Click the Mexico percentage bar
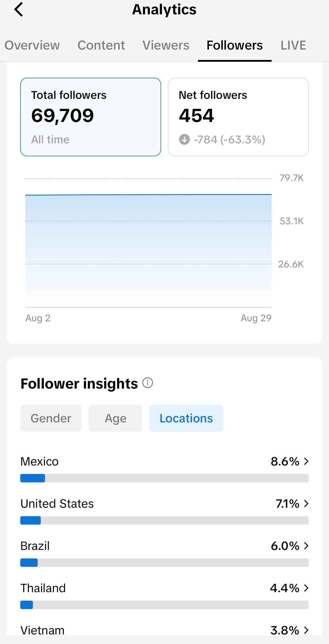 [x=164, y=478]
